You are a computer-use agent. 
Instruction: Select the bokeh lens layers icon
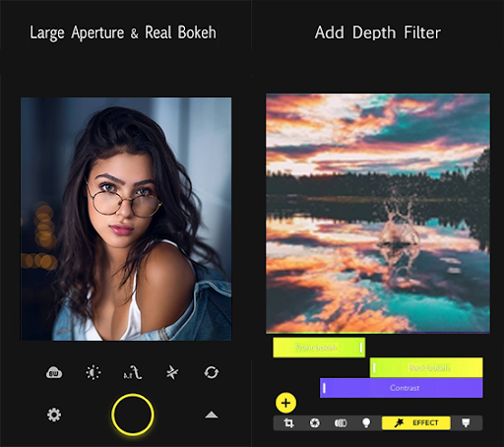coord(341,423)
